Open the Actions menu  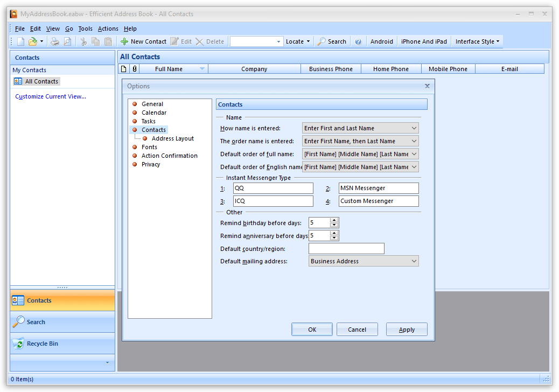click(x=108, y=29)
